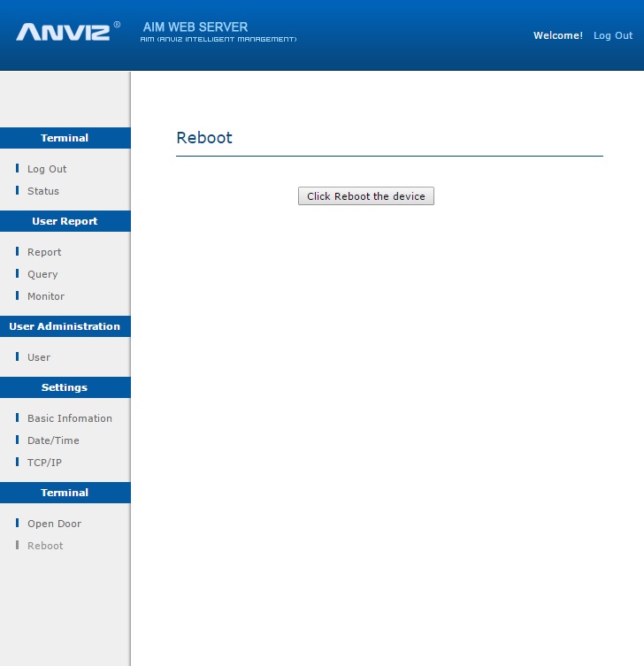Open Basic Infomation settings
Screen dimensions: 644x666
coord(70,418)
